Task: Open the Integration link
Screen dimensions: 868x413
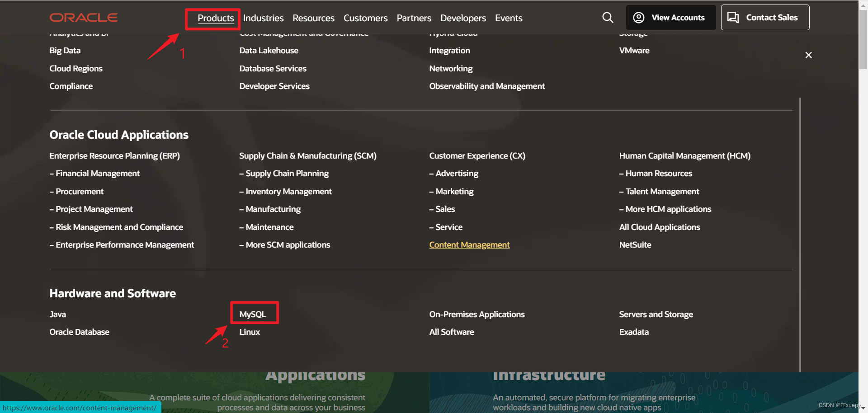Action: [449, 51]
